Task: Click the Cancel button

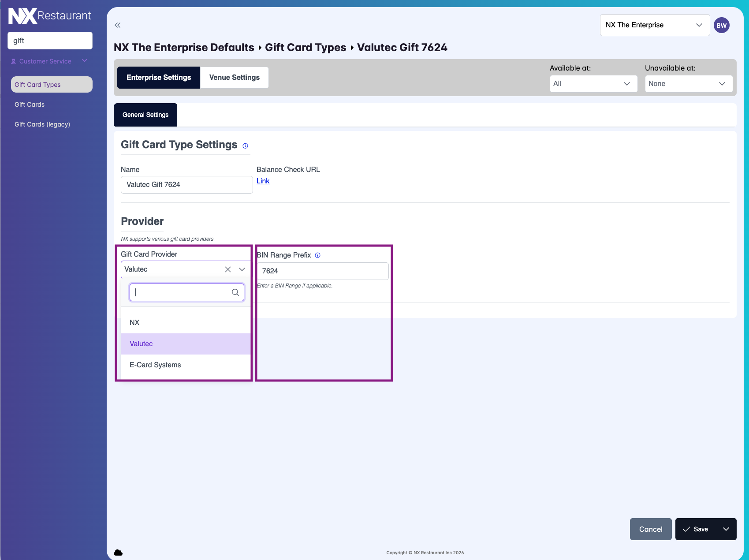Action: pos(650,529)
